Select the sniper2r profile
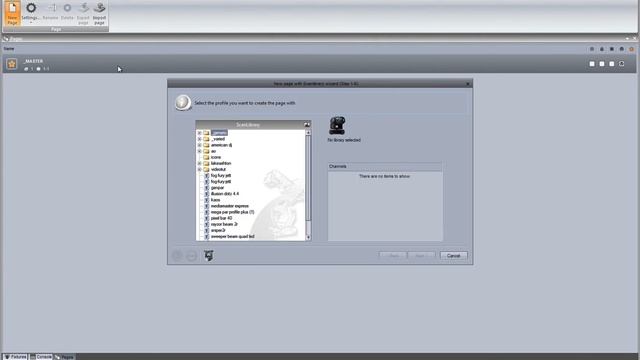Viewport: 640px width, 360px height. coord(218,230)
